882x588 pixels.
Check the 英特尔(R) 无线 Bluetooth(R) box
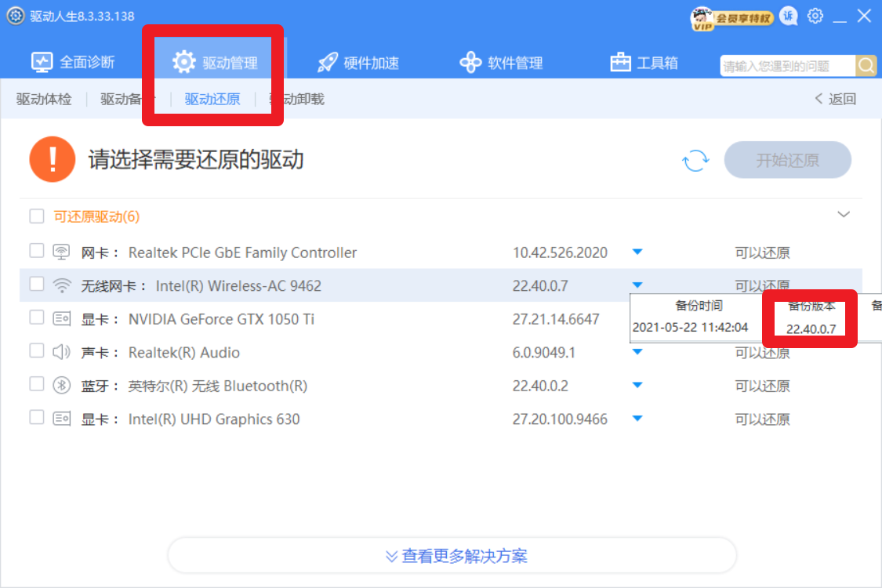(x=37, y=383)
